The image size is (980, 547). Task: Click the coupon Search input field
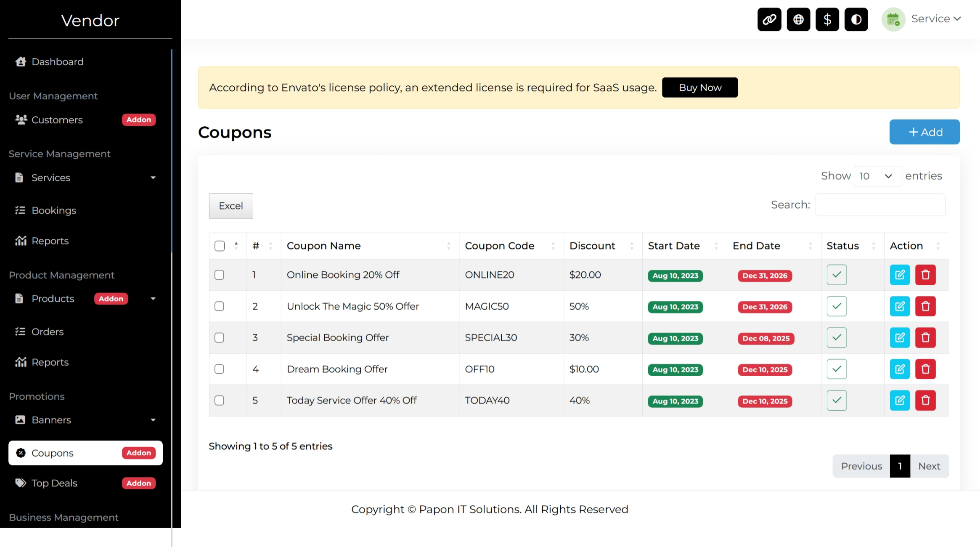pos(880,205)
